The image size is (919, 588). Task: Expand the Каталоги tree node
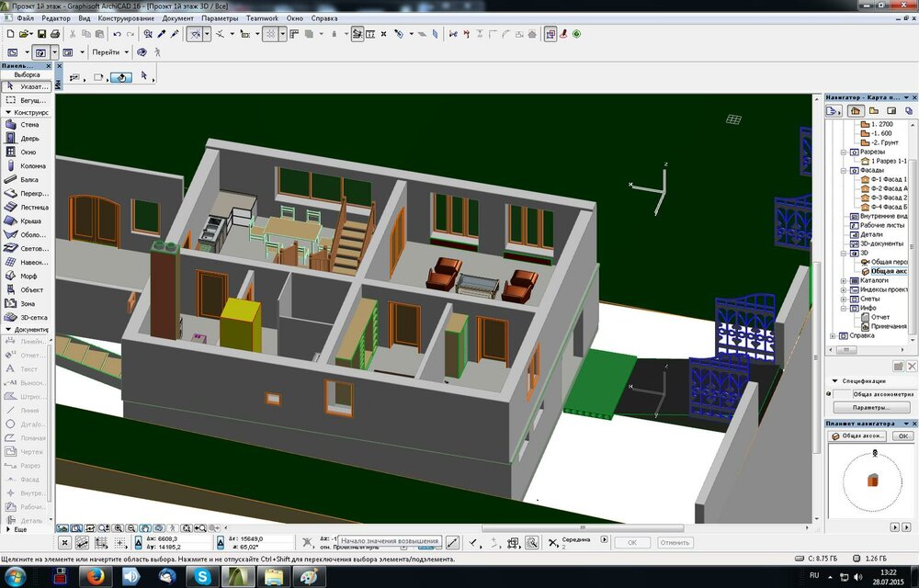pyautogui.click(x=844, y=280)
